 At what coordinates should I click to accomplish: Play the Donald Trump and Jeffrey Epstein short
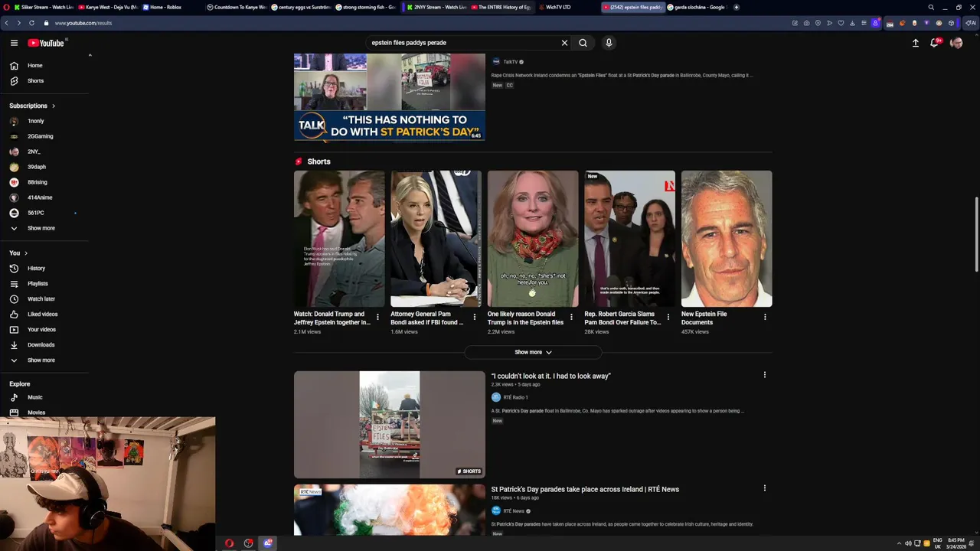pos(339,239)
